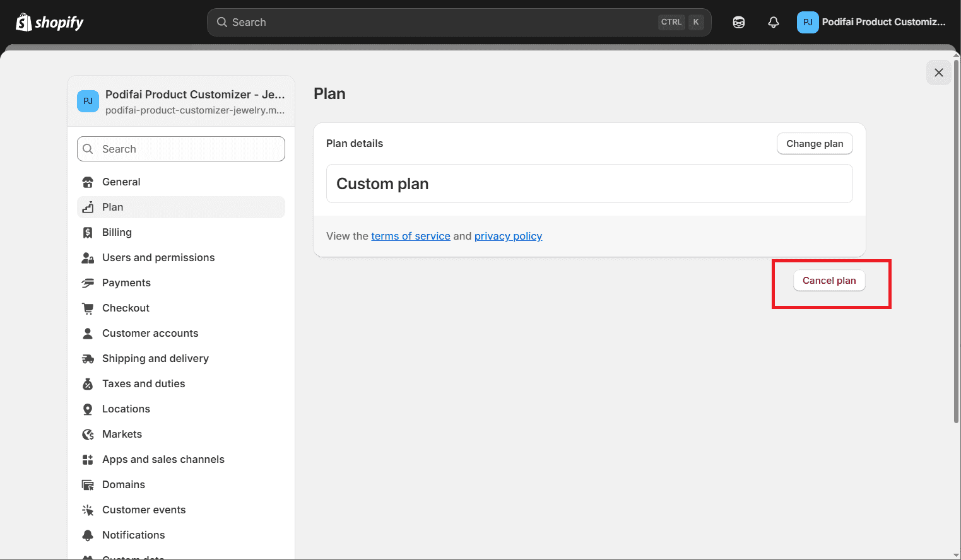Click the Users and permissions people icon
961x560 pixels.
88,257
